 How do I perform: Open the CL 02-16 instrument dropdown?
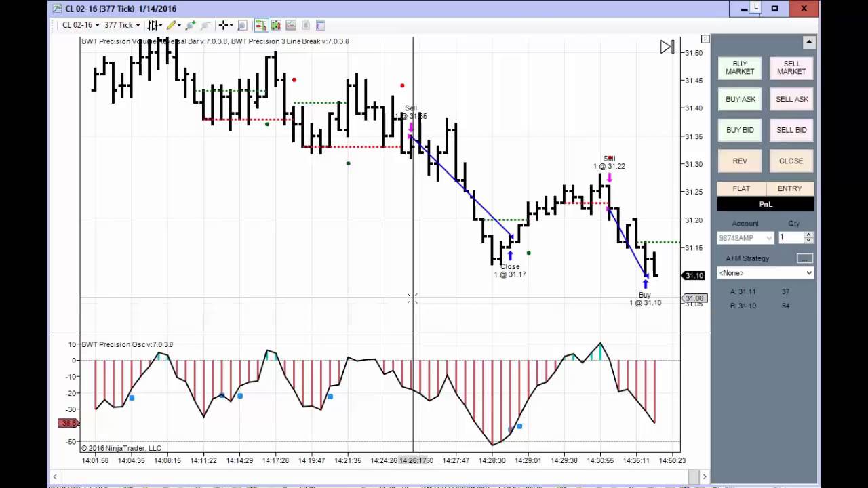[x=81, y=25]
